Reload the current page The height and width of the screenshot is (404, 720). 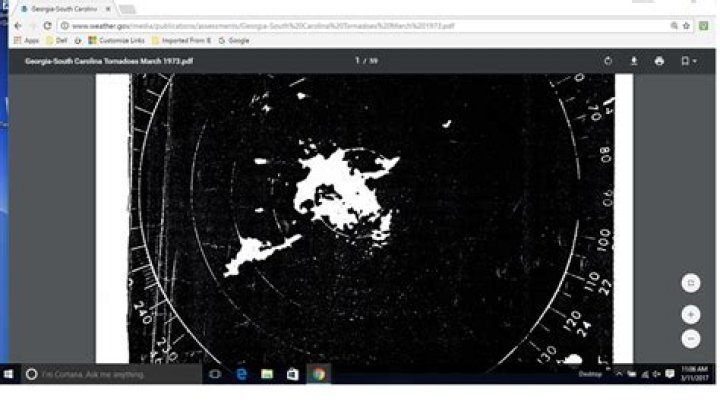point(47,26)
